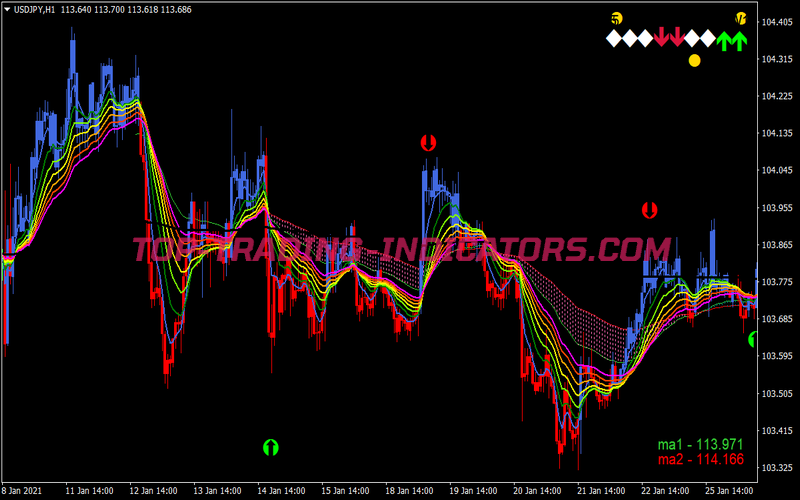Screen dimensions: 800x500
Task: Click the 15 Jan 14:00 time label
Action: point(345,491)
